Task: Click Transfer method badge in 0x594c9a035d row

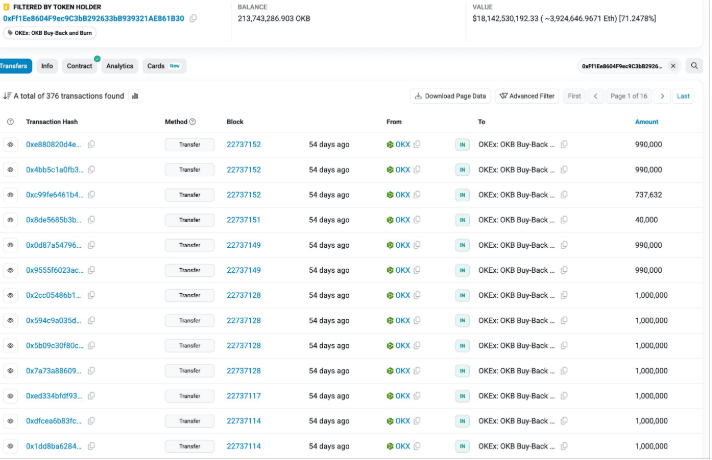Action: pos(189,321)
